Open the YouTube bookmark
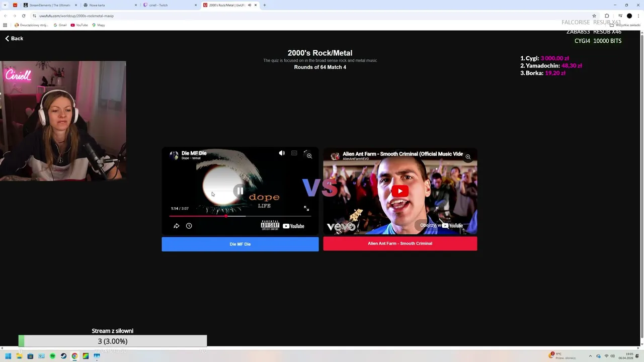 (x=79, y=25)
